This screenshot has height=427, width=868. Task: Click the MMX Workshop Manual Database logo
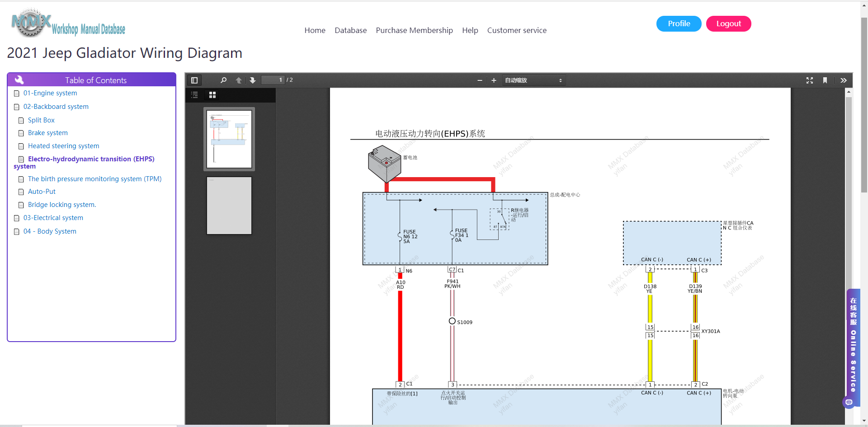pos(68,23)
